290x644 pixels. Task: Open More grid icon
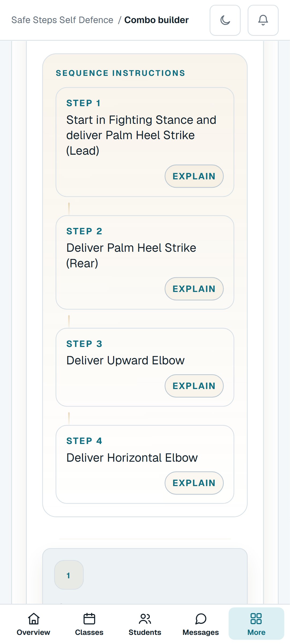pyautogui.click(x=256, y=619)
